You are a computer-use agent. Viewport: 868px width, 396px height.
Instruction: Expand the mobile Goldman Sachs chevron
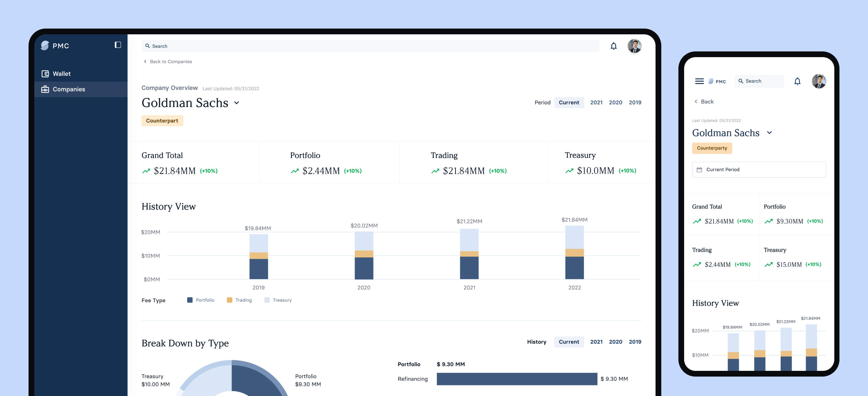coord(769,133)
